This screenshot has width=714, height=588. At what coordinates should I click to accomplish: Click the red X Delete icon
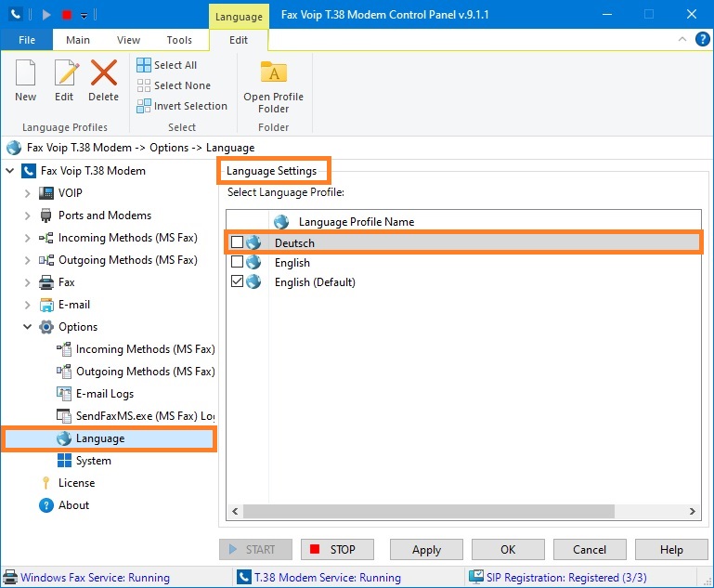pos(104,72)
